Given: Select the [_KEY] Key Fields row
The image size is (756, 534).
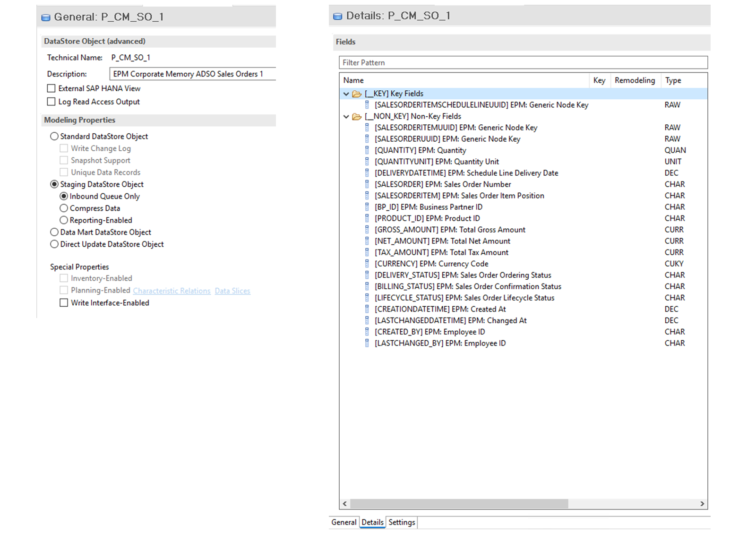Looking at the screenshot, I should 524,94.
